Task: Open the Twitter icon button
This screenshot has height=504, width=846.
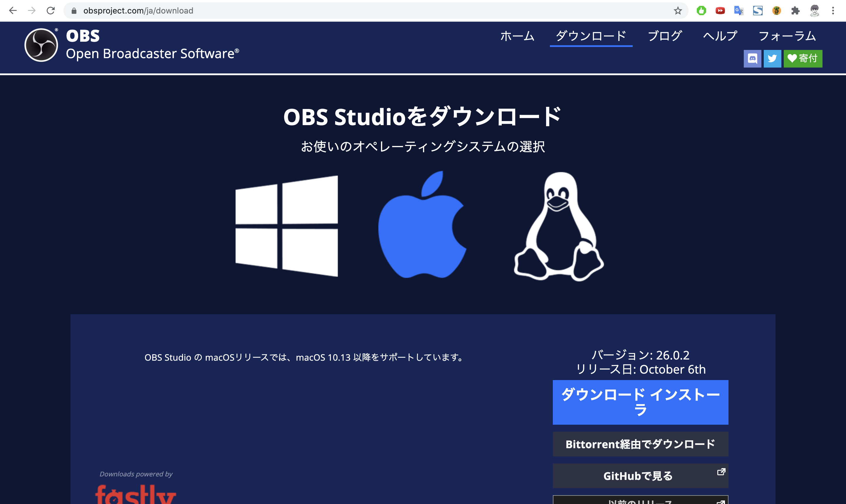Action: pos(772,59)
